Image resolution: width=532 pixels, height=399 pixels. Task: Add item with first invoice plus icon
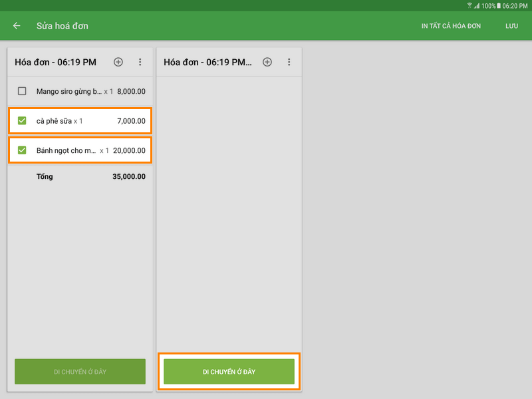[118, 62]
